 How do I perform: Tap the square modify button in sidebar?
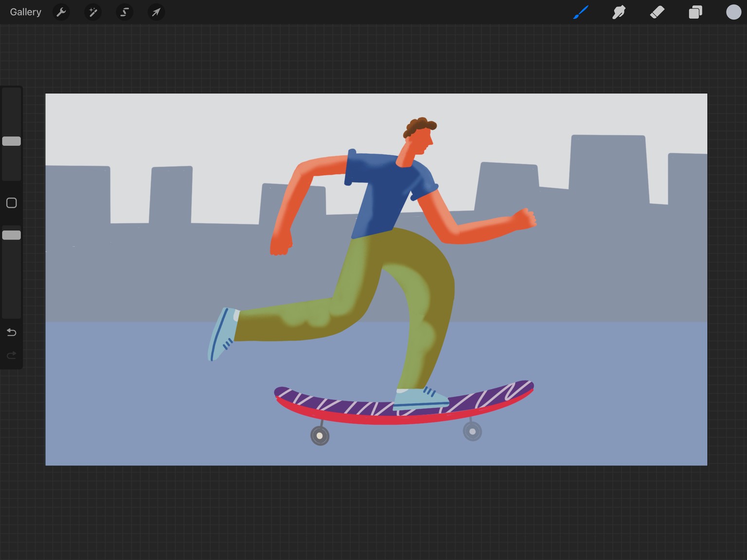12,203
